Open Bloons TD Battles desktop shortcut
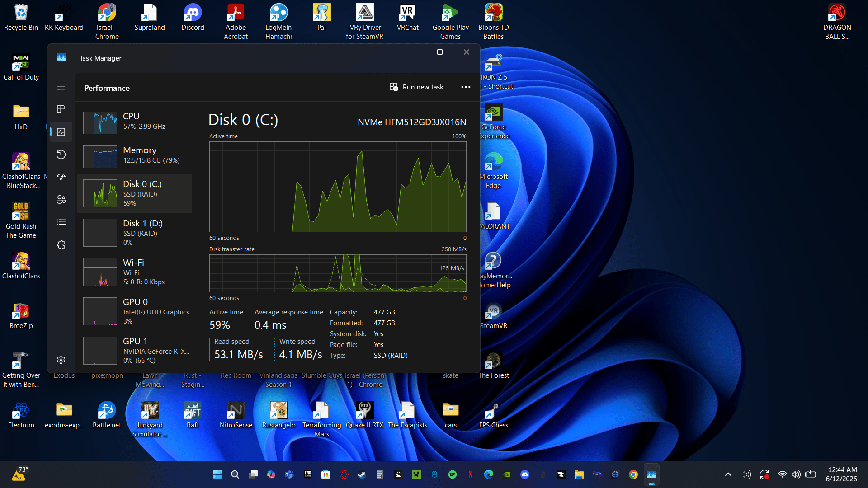Image resolution: width=868 pixels, height=488 pixels. coord(494,22)
